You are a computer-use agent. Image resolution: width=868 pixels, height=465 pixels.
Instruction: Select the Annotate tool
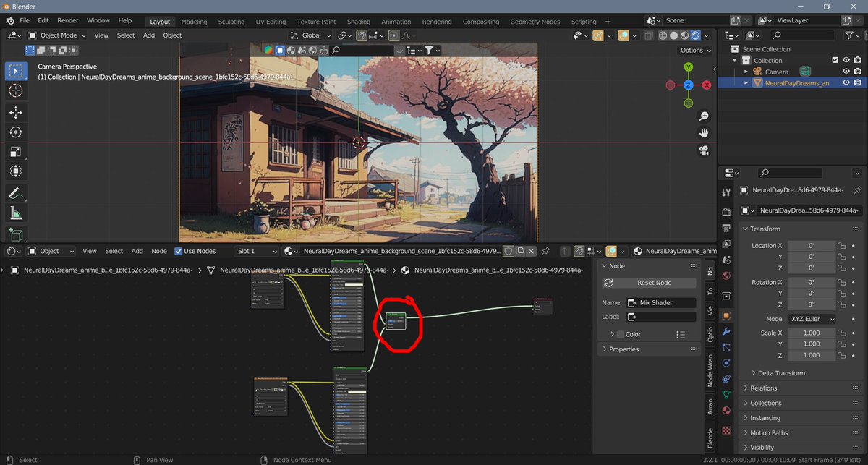click(16, 192)
